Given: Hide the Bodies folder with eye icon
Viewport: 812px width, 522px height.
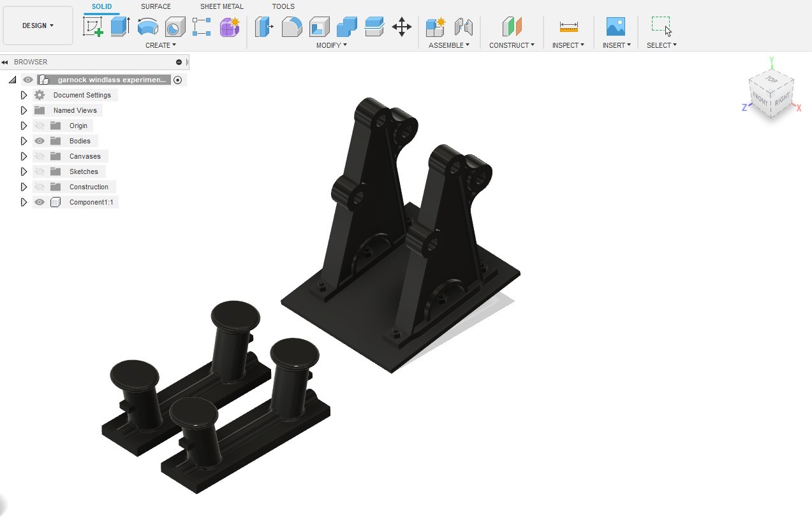Looking at the screenshot, I should (40, 141).
